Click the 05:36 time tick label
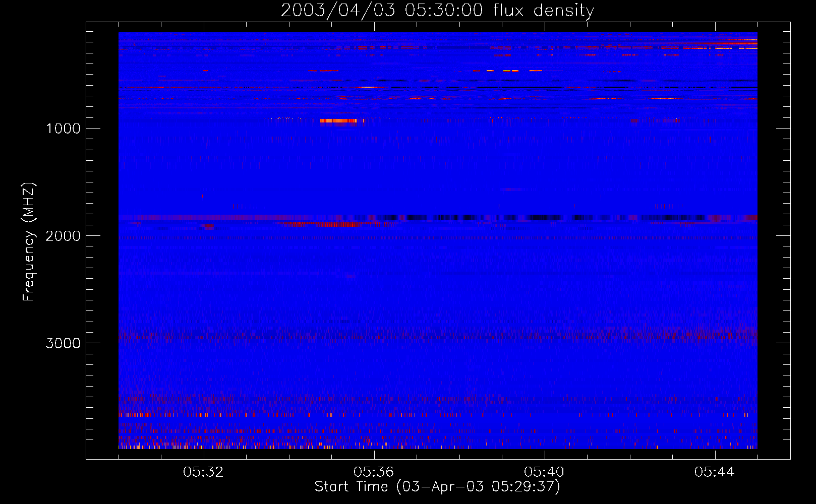Screen dimensions: 816x504 pyautogui.click(x=374, y=472)
